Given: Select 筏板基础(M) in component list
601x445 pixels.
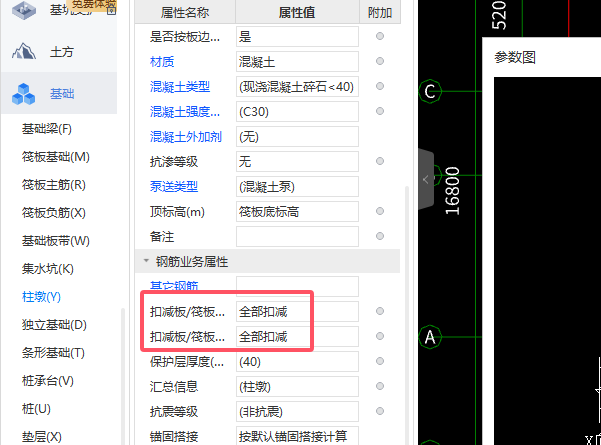Looking at the screenshot, I should tap(56, 157).
